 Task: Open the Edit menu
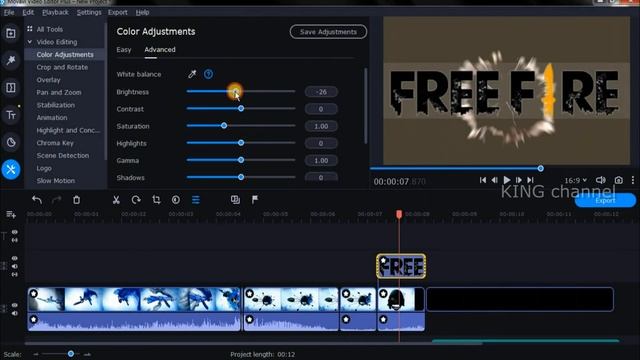tap(28, 12)
